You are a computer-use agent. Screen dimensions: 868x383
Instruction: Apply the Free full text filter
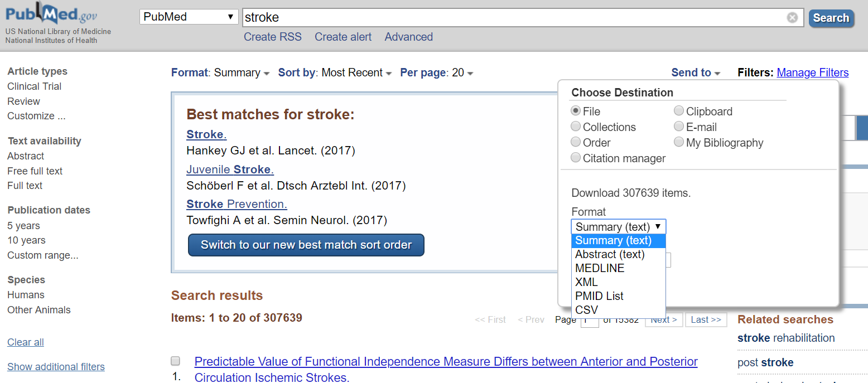pyautogui.click(x=35, y=171)
